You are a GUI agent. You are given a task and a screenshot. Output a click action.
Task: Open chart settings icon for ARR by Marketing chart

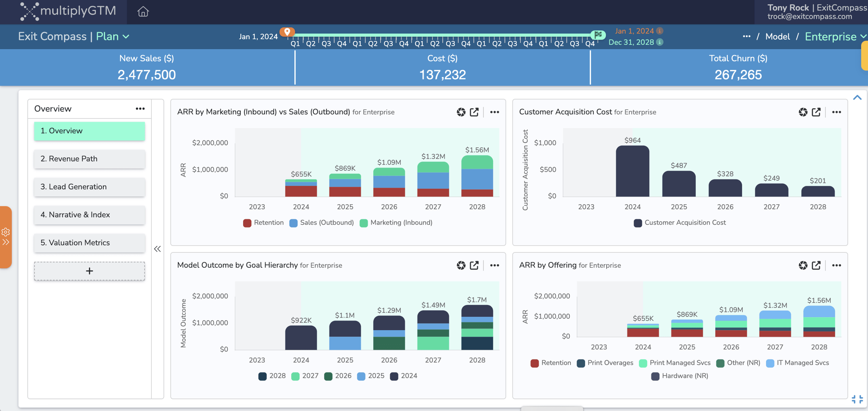(x=461, y=112)
